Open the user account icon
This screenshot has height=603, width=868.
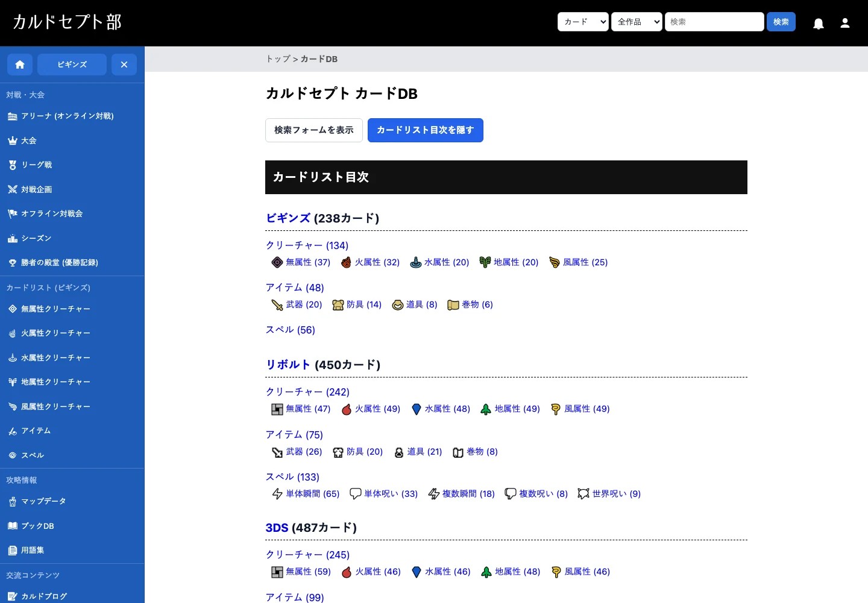(x=845, y=23)
